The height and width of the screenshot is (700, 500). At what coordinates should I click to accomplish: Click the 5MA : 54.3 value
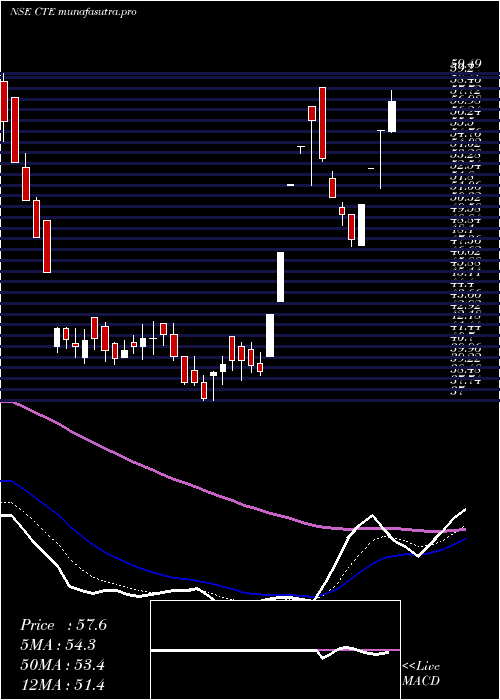pos(58,645)
